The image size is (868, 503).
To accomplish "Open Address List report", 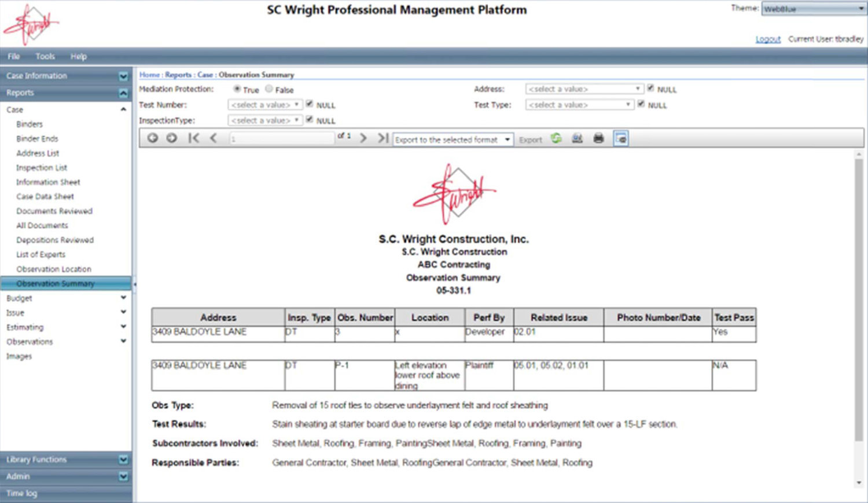I will click(x=38, y=153).
